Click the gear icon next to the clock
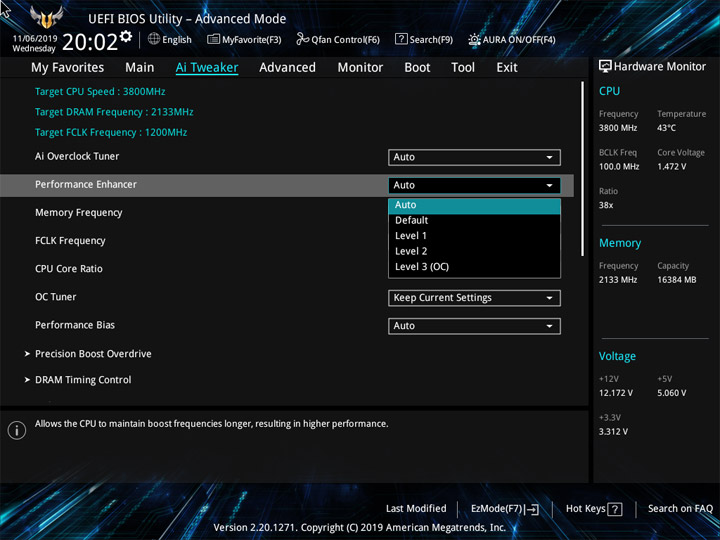The height and width of the screenshot is (540, 720). coord(126,36)
